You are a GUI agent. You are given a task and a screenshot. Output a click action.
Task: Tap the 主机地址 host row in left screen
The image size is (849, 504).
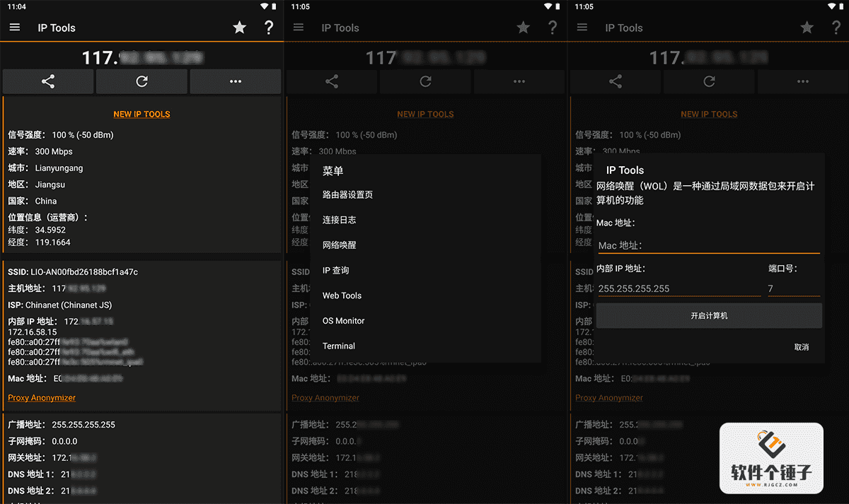(57, 288)
